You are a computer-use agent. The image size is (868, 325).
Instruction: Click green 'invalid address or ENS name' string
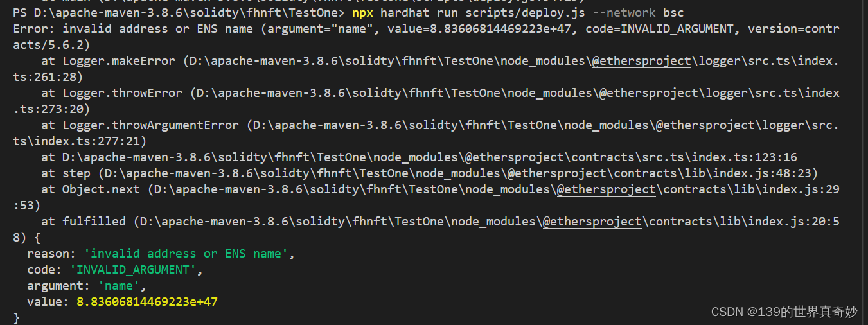[186, 254]
